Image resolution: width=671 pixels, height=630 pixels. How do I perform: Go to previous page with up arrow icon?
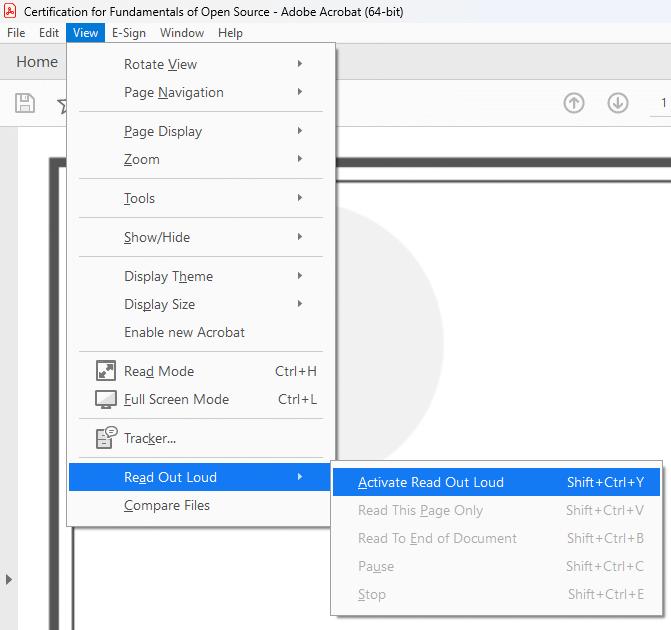[x=574, y=103]
